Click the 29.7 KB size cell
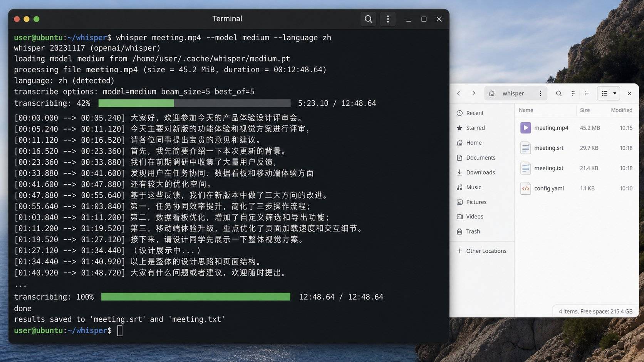 click(589, 148)
